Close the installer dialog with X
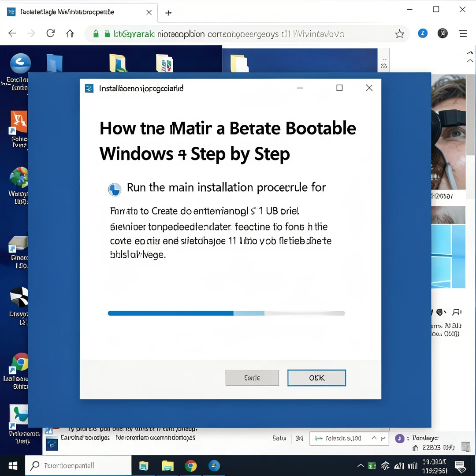This screenshot has width=476, height=476. coord(369,88)
